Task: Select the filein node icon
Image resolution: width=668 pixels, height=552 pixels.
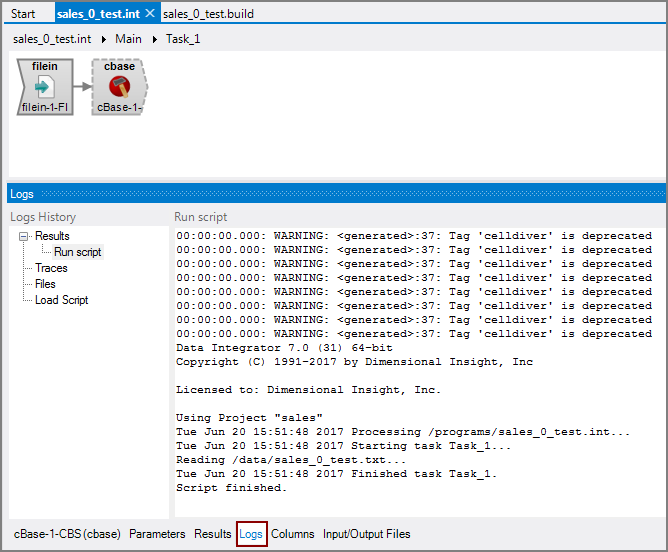Action: coord(45,87)
